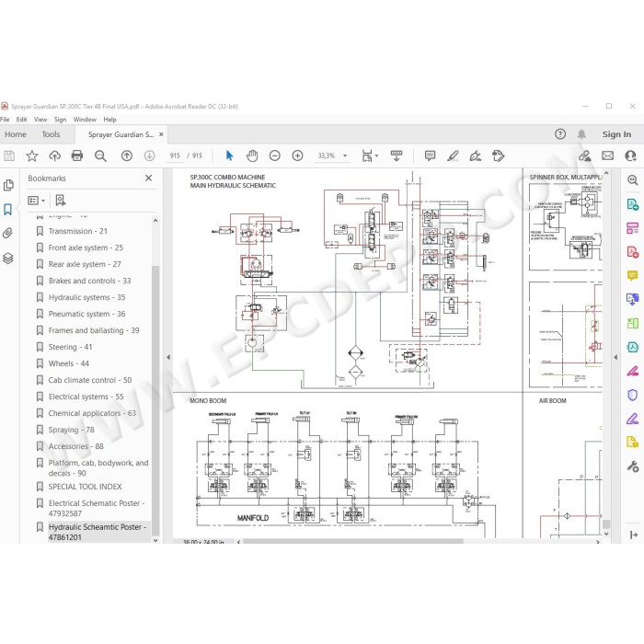
Task: Toggle the Bookmarks panel sidebar icon
Action: pyautogui.click(x=7, y=210)
